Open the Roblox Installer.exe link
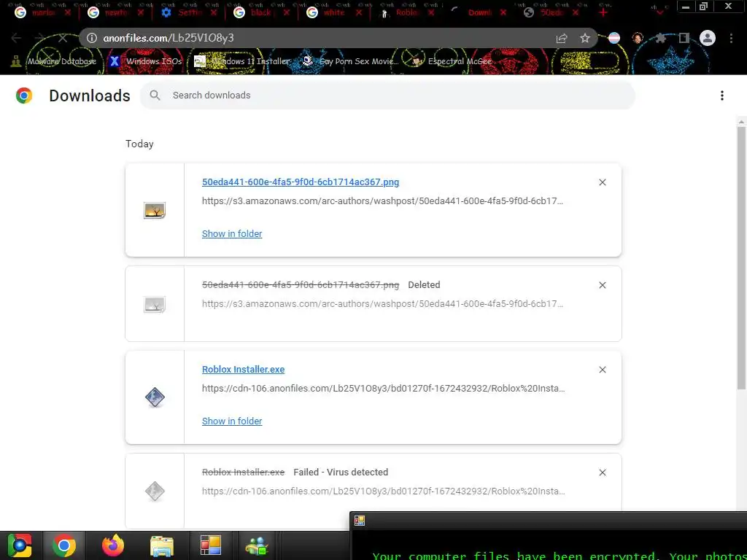This screenshot has height=560, width=747. (243, 370)
